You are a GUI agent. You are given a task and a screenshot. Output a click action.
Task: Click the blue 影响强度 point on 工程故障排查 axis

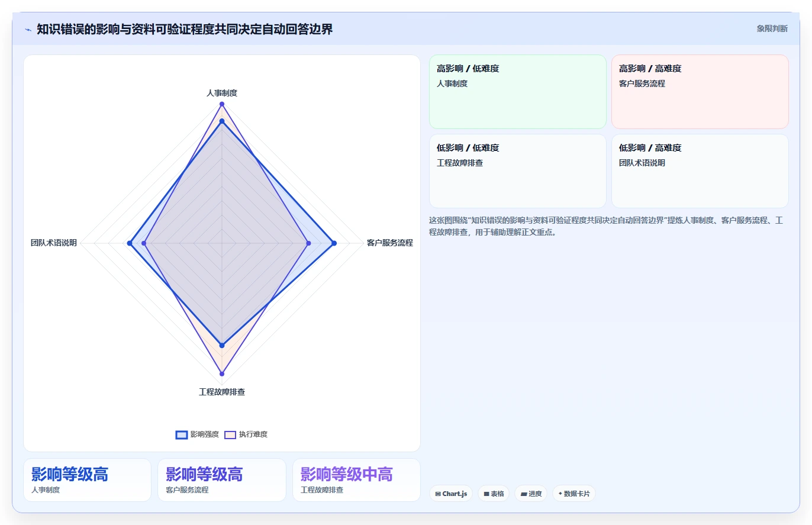point(222,345)
